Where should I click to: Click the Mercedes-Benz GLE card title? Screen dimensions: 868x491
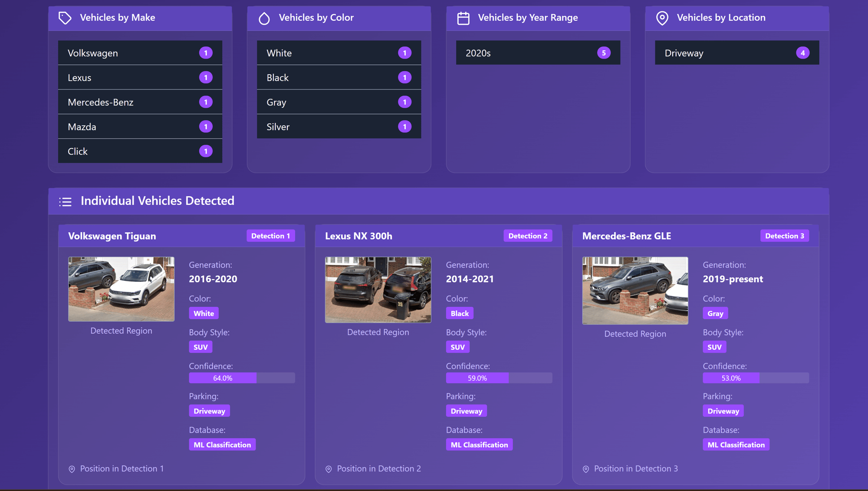[626, 236]
